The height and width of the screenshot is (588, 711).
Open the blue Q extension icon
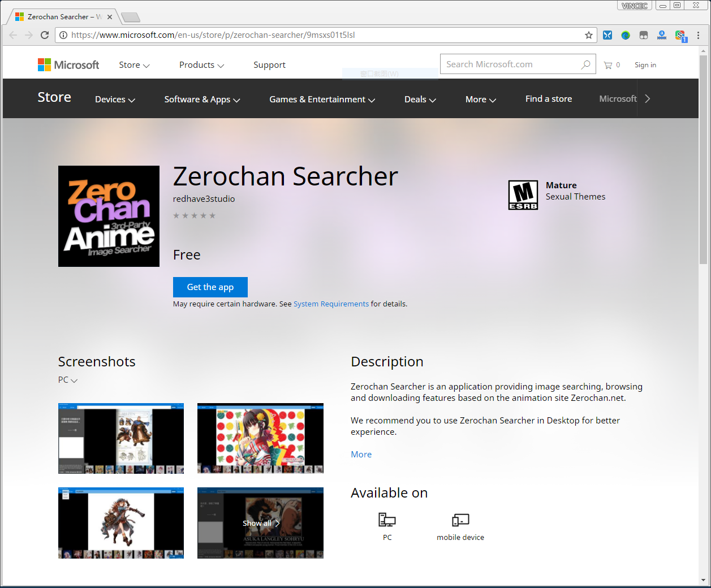click(x=662, y=35)
